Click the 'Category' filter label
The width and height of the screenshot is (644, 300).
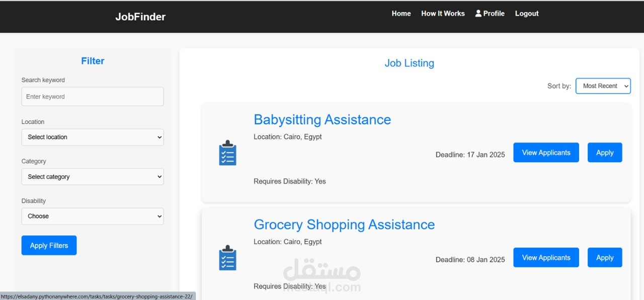(x=34, y=161)
